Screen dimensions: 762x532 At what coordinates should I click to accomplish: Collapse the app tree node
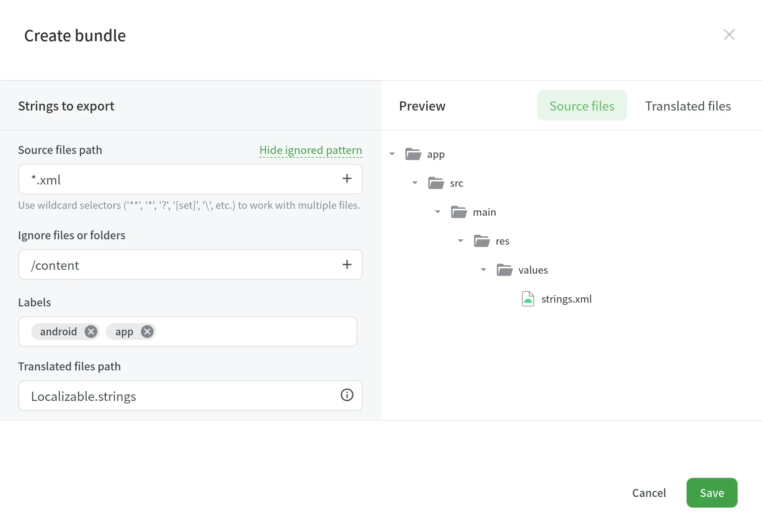pyautogui.click(x=392, y=154)
